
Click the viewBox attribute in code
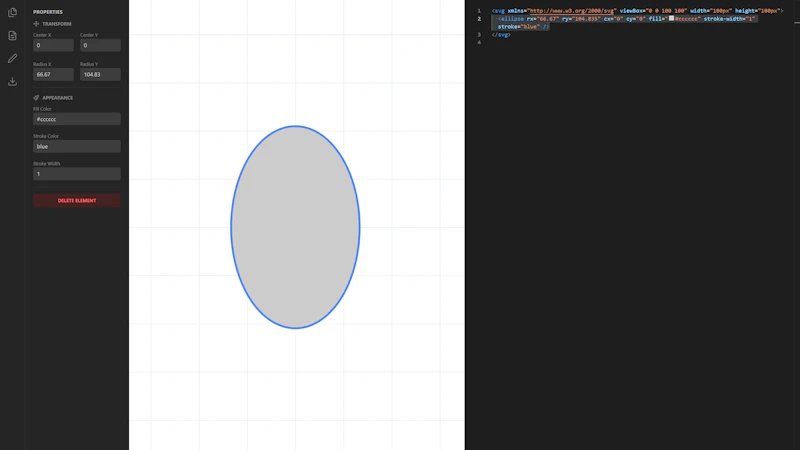(x=653, y=11)
